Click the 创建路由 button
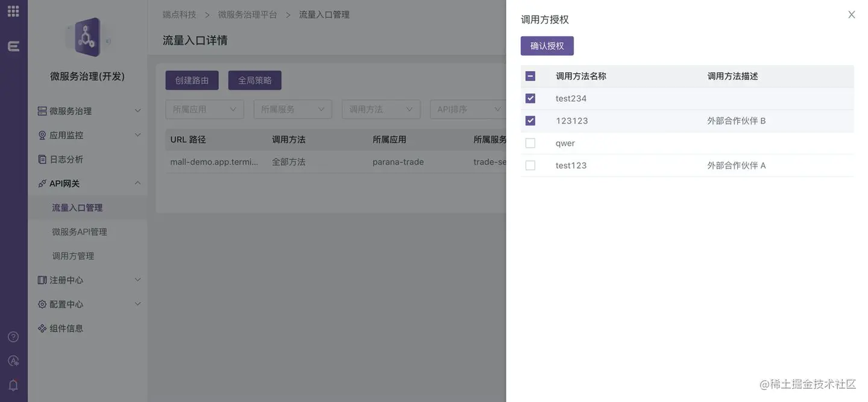Screen dimensions: 868x402 click(x=192, y=80)
